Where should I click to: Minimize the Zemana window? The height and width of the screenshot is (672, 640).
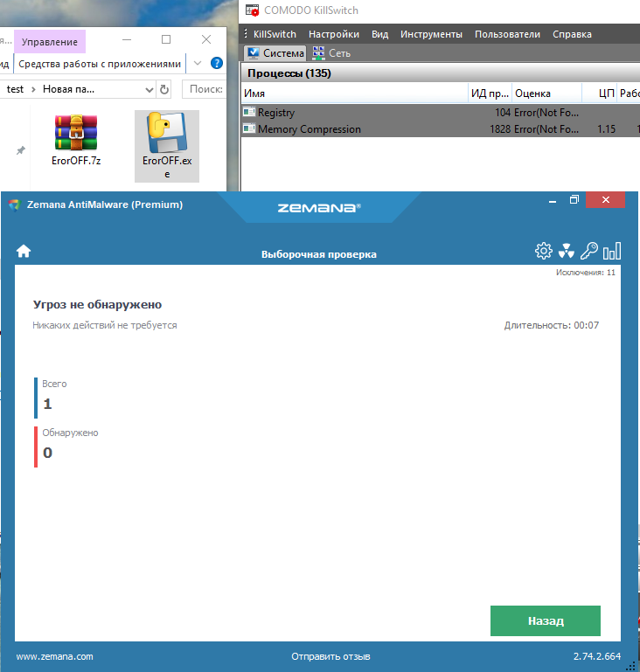pos(553,200)
